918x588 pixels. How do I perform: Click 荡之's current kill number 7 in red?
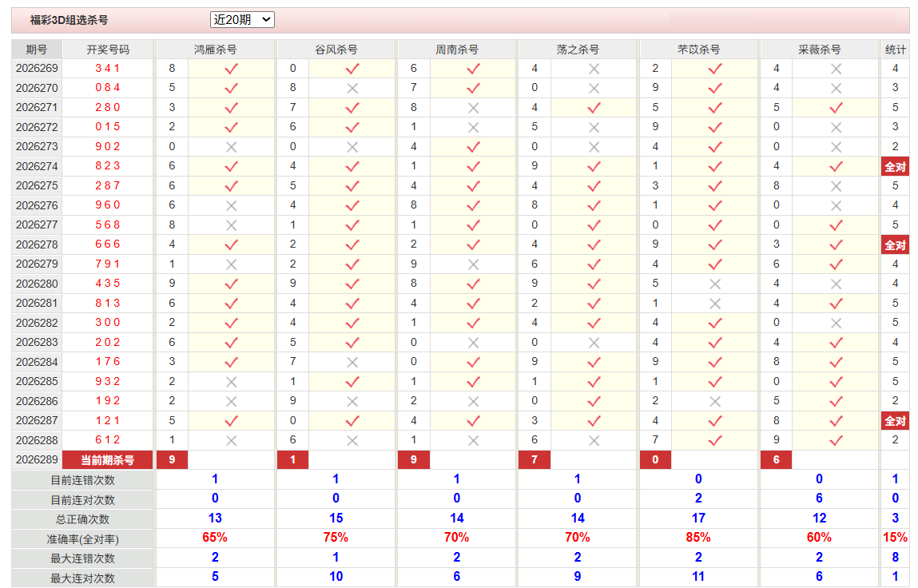tap(535, 459)
